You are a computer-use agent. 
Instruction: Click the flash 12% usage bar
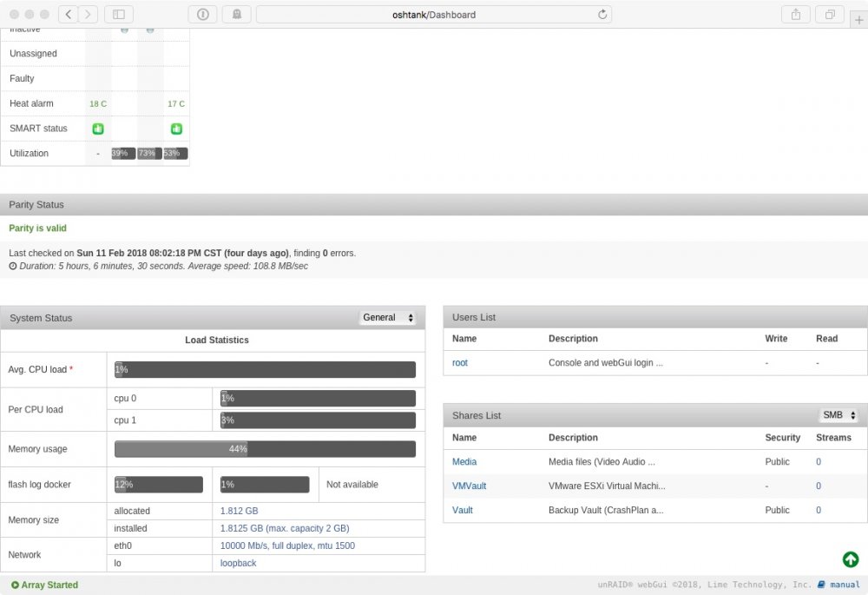pyautogui.click(x=159, y=484)
